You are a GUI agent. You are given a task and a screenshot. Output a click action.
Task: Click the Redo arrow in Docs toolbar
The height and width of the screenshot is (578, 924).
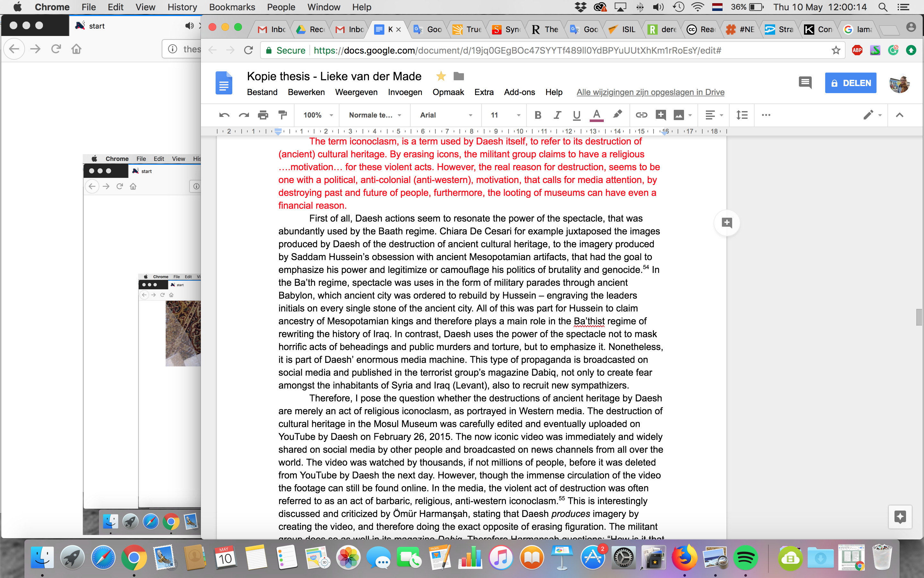pos(244,115)
